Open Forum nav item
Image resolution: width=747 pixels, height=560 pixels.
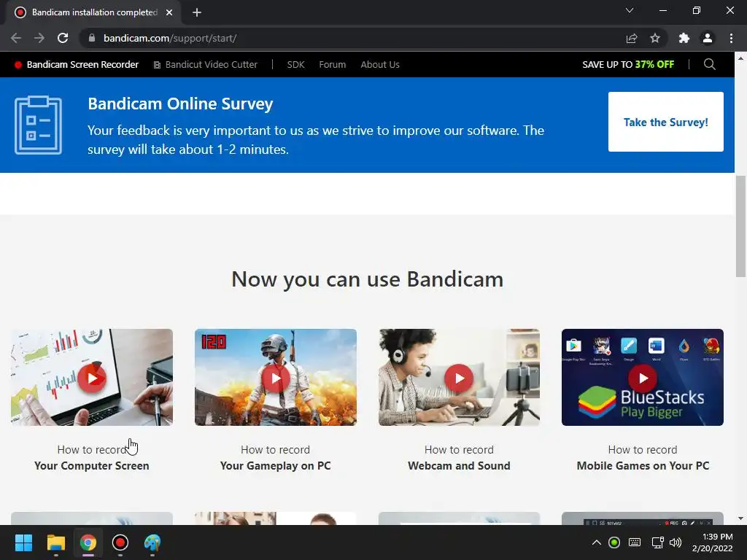point(333,65)
